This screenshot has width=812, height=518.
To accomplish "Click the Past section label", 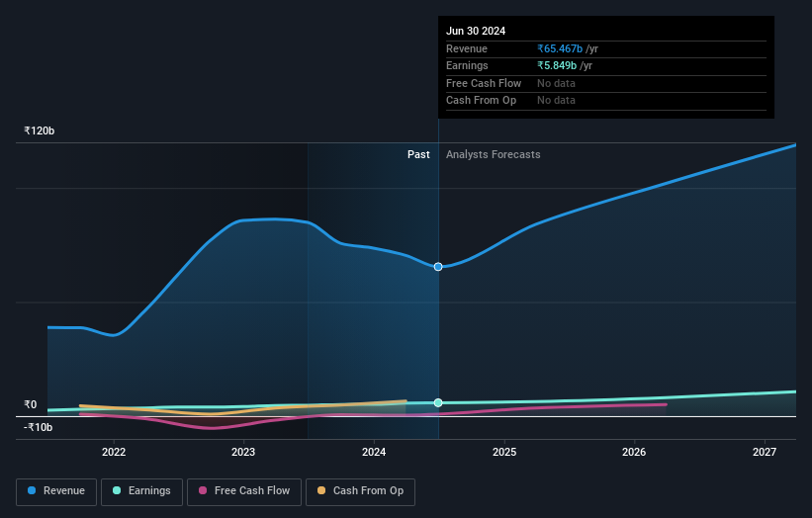I will [418, 155].
